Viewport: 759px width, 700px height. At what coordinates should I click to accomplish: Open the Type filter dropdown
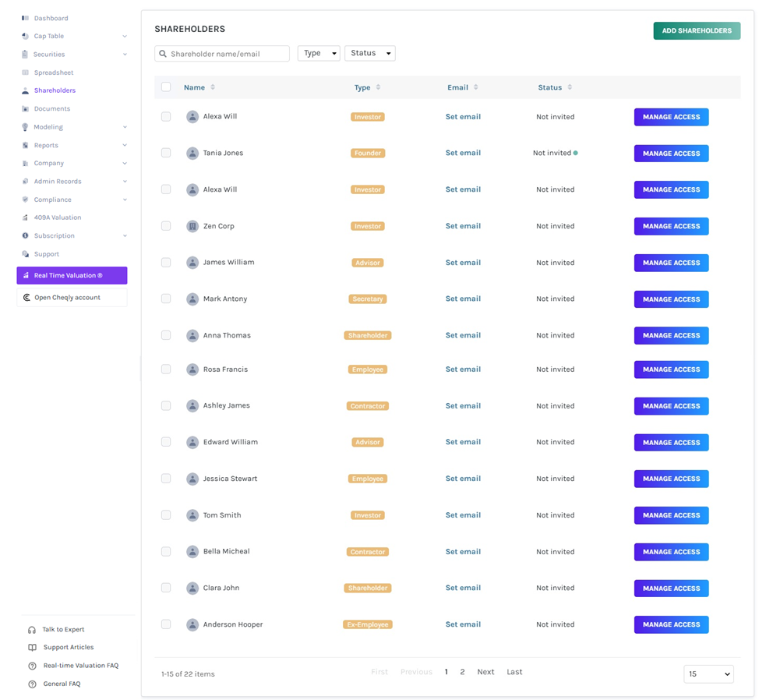click(319, 53)
